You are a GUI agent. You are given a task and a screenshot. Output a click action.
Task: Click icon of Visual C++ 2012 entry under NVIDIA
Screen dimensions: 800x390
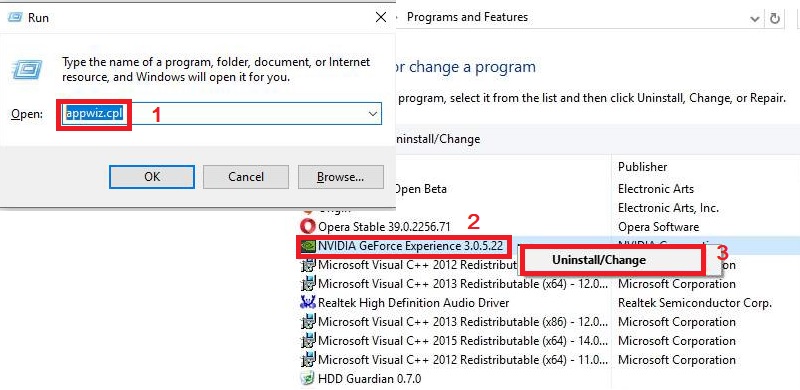[x=308, y=265]
